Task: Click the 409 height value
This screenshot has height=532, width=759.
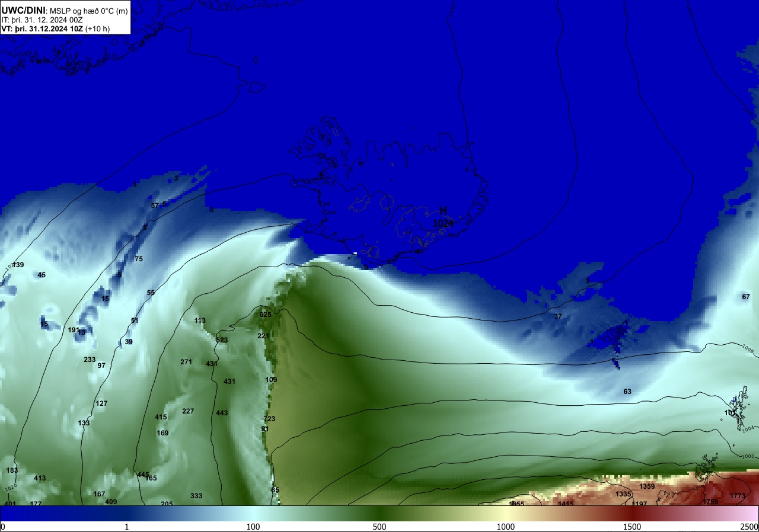Action: click(111, 502)
